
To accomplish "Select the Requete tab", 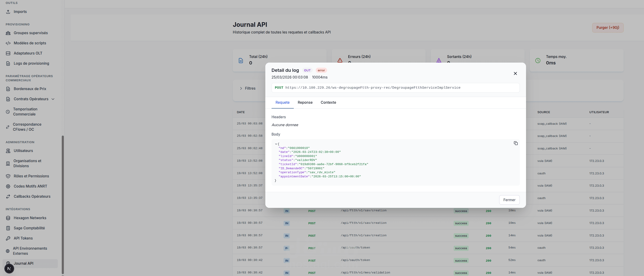I will click(282, 103).
